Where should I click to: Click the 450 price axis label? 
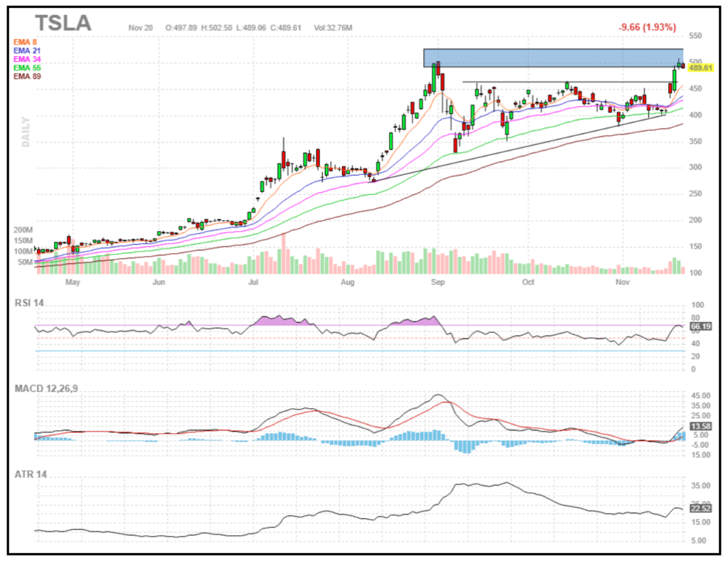[x=695, y=89]
